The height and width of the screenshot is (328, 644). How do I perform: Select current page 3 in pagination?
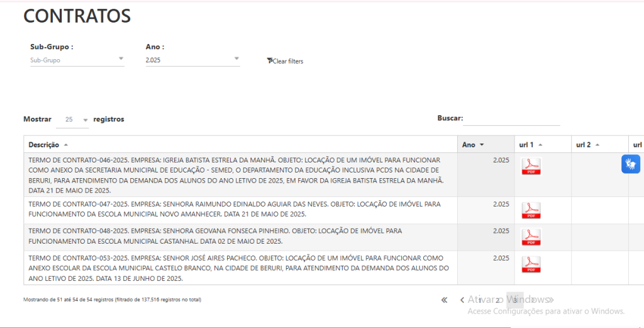tap(514, 300)
